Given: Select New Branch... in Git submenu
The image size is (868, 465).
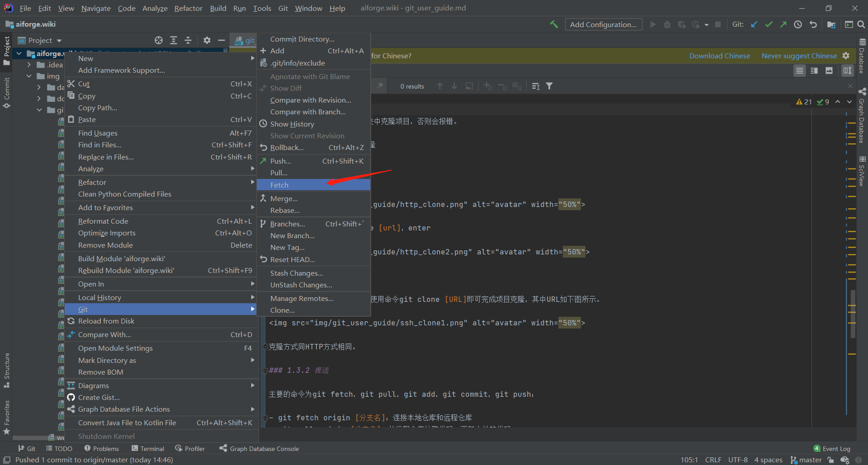Looking at the screenshot, I should tap(314, 235).
